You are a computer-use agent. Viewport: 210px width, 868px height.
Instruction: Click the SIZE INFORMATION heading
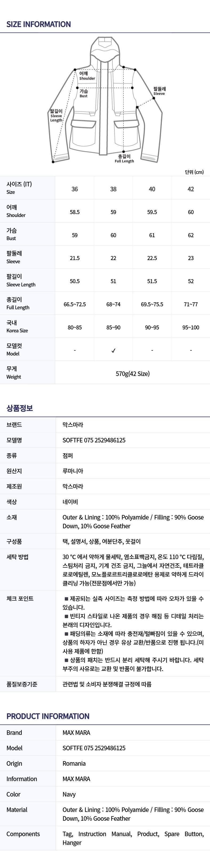38,24
